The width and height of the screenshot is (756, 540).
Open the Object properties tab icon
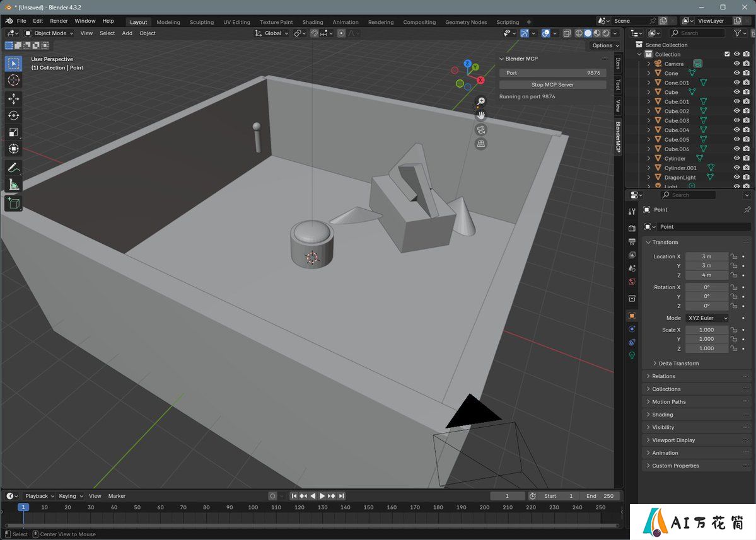(x=632, y=316)
